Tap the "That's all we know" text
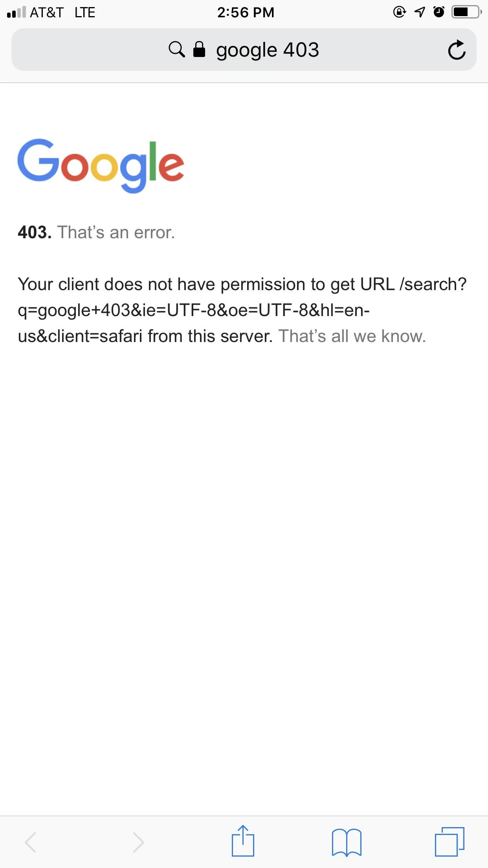The image size is (488, 868). (x=352, y=337)
